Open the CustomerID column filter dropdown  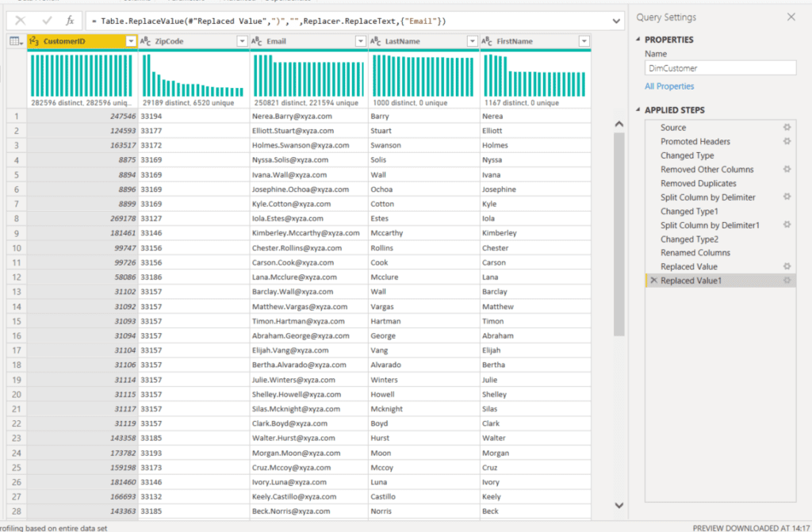(x=131, y=41)
